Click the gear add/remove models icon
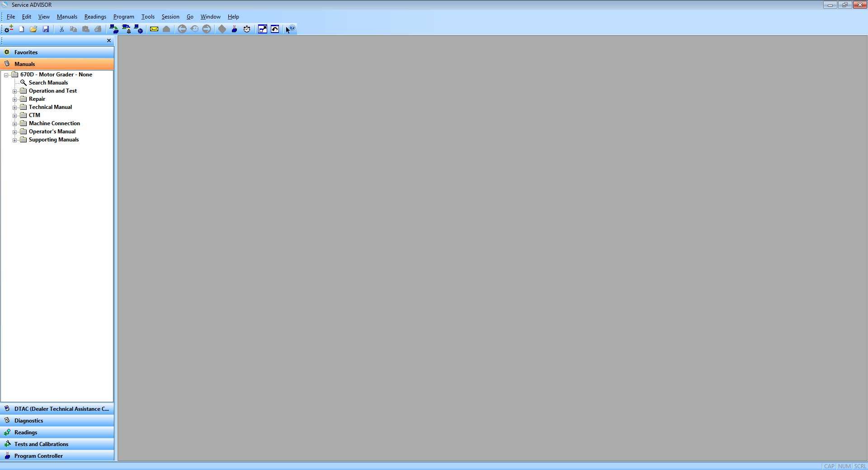Screen dimensions: 868x470 [9, 29]
